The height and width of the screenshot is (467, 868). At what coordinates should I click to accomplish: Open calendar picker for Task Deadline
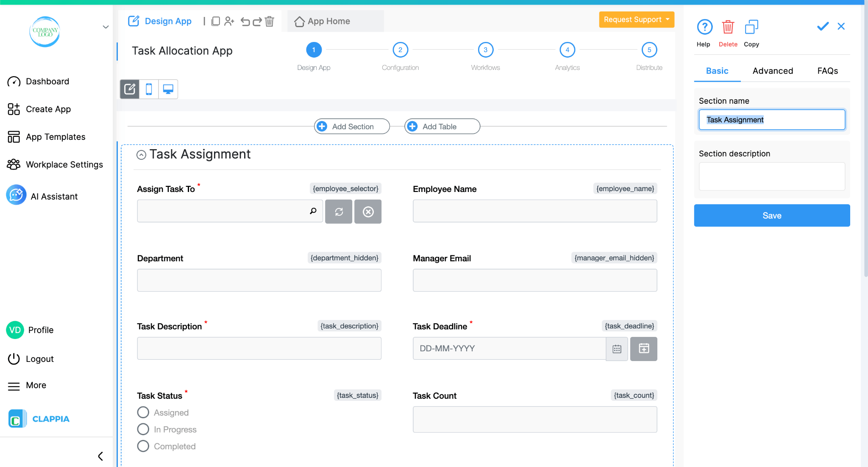click(x=617, y=349)
